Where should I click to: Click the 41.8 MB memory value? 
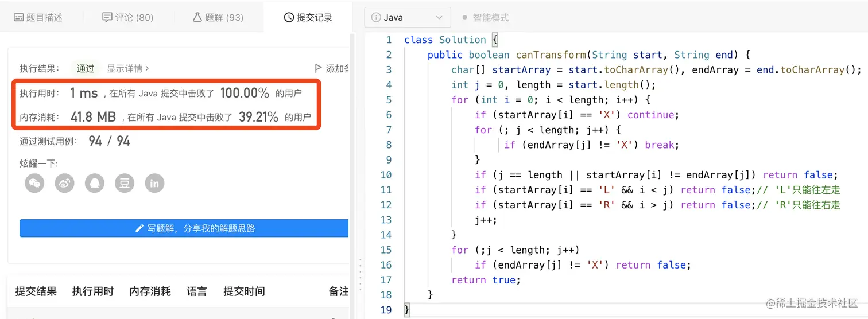pyautogui.click(x=93, y=118)
